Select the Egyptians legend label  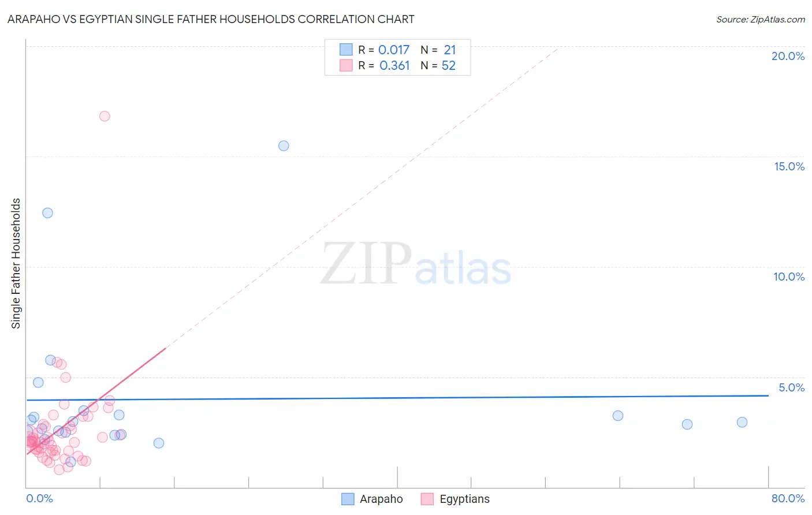464,499
